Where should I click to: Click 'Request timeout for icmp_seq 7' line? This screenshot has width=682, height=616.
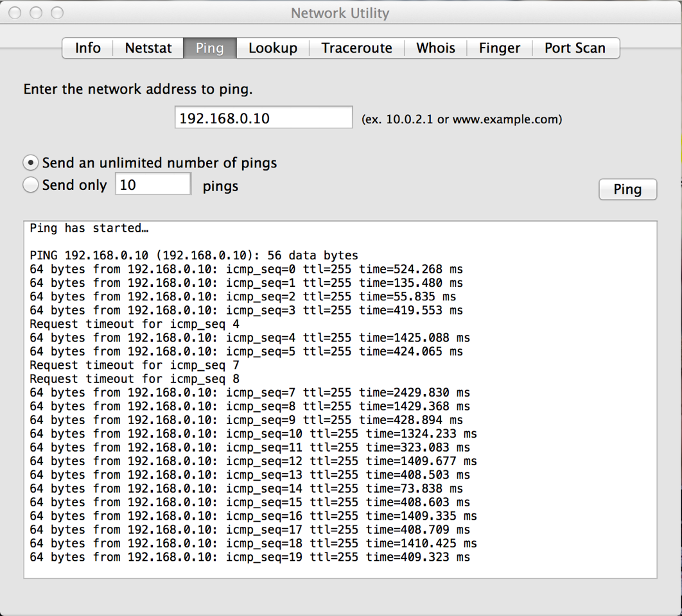point(134,365)
